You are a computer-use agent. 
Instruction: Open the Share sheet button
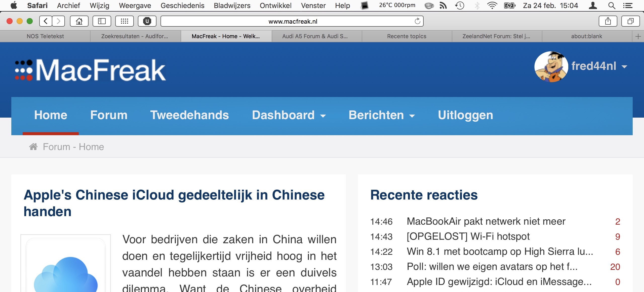pyautogui.click(x=608, y=21)
